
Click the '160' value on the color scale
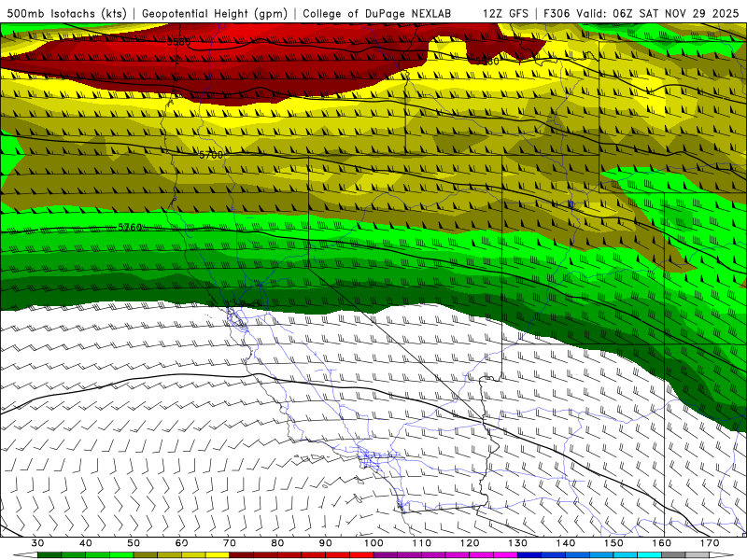click(662, 543)
